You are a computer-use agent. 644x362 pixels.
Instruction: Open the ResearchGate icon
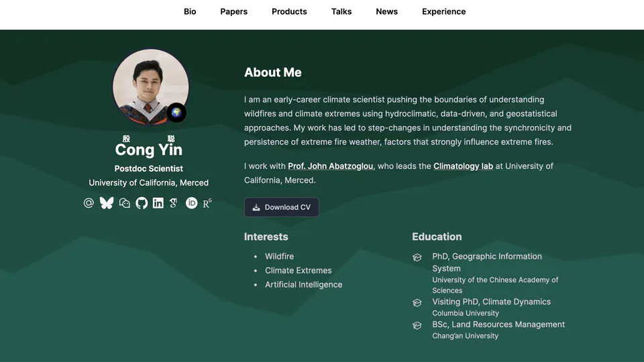click(x=207, y=203)
